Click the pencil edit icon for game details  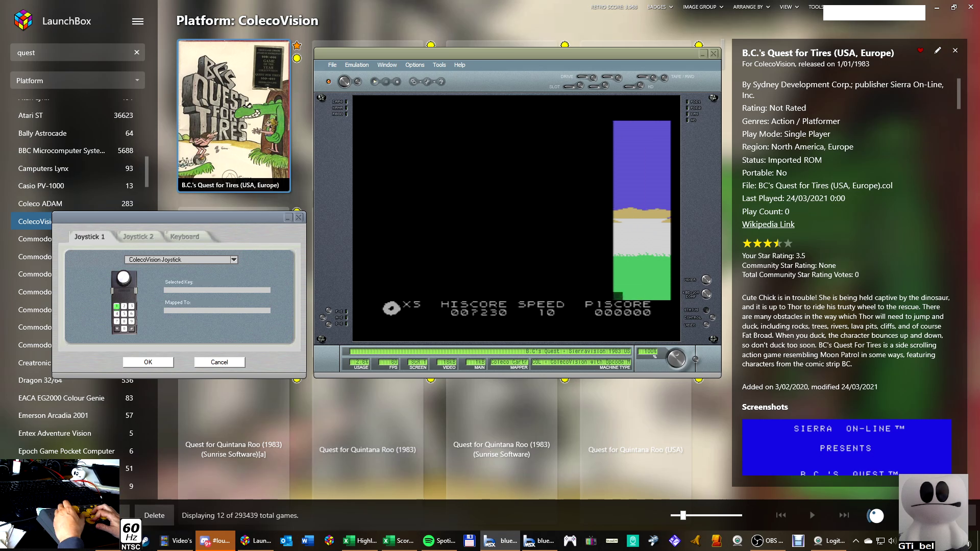click(938, 51)
